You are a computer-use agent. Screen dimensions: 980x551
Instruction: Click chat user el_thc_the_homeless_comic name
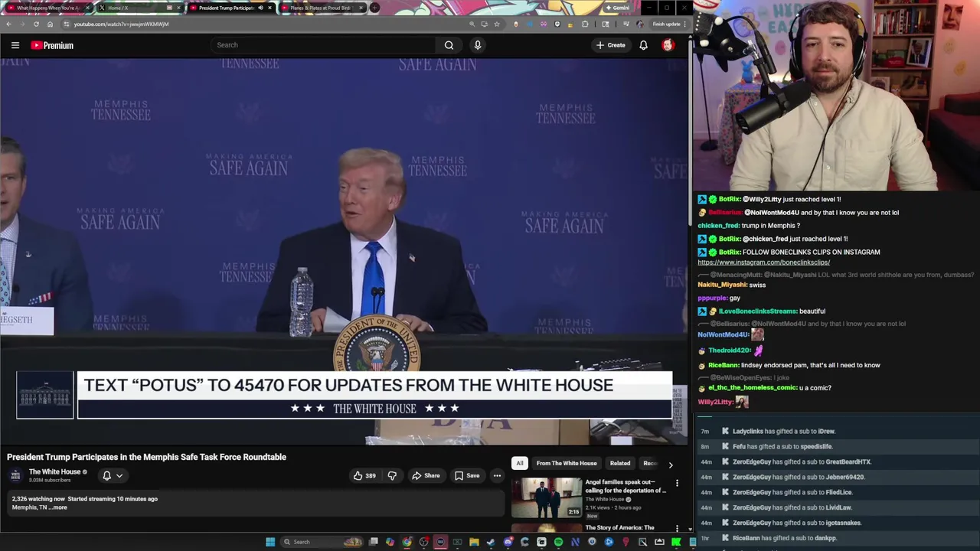coord(753,388)
